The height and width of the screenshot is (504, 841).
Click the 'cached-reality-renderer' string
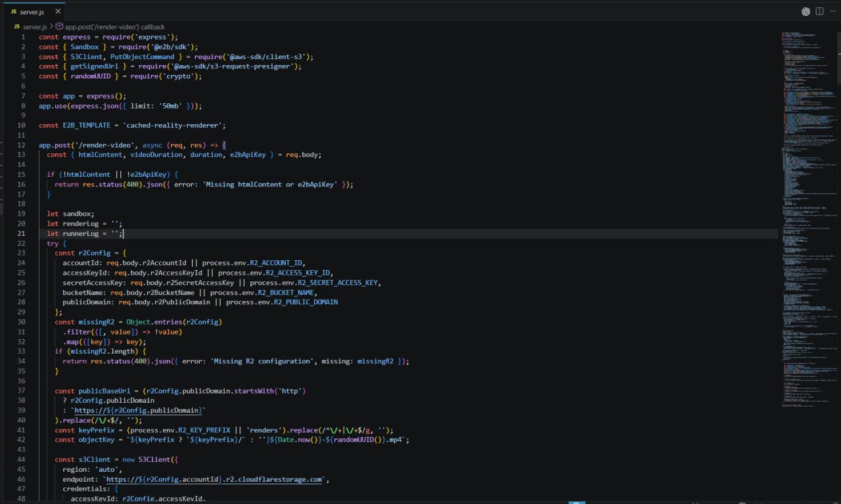pyautogui.click(x=172, y=126)
